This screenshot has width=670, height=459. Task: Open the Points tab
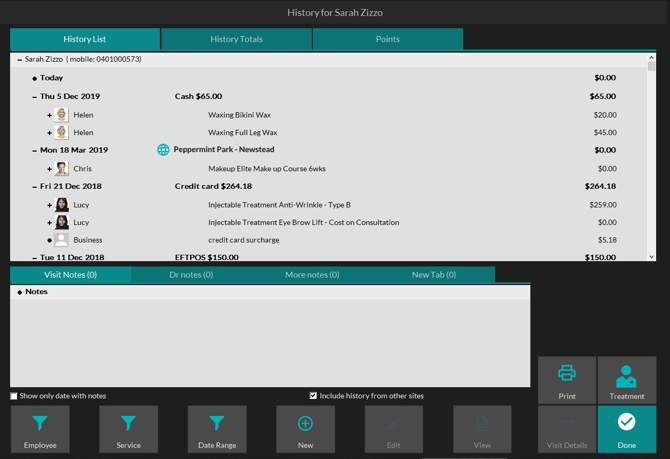(x=388, y=39)
